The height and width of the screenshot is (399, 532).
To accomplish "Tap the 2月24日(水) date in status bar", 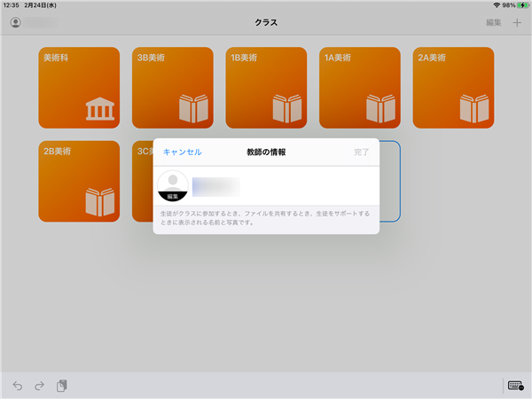I will tap(41, 5).
